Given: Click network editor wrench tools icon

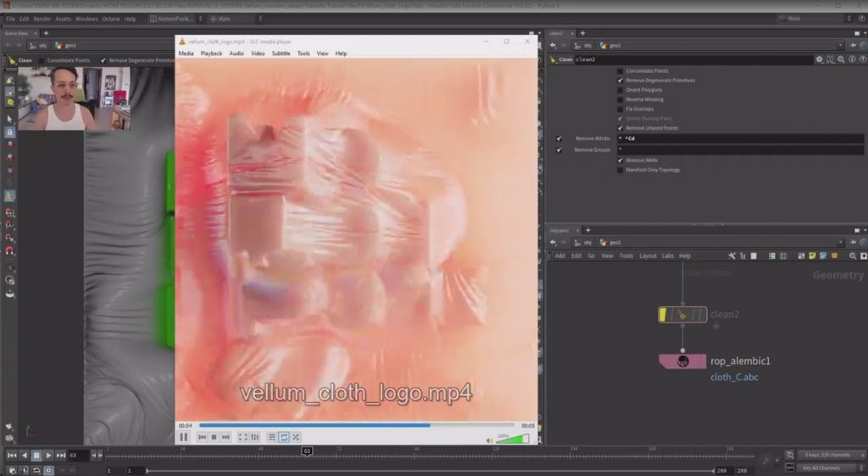Looking at the screenshot, I should (732, 255).
